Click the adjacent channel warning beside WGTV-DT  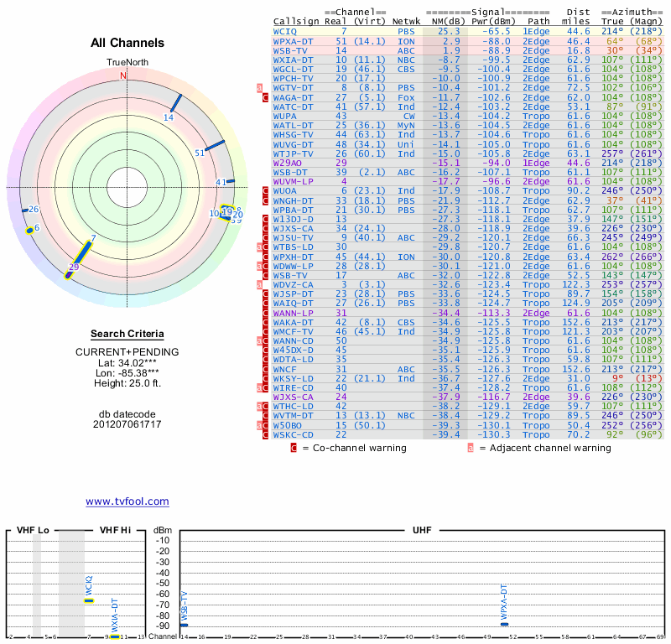[259, 87]
